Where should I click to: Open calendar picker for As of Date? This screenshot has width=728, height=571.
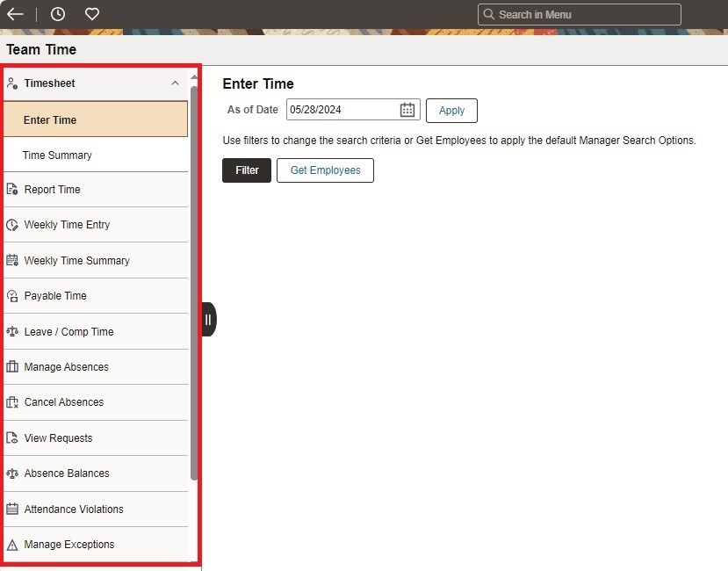click(407, 110)
